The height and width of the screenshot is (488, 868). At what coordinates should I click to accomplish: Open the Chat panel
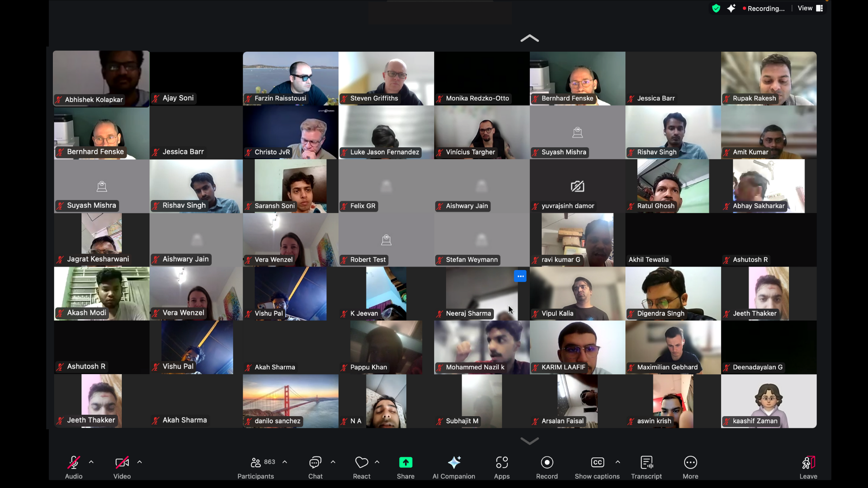(x=315, y=467)
